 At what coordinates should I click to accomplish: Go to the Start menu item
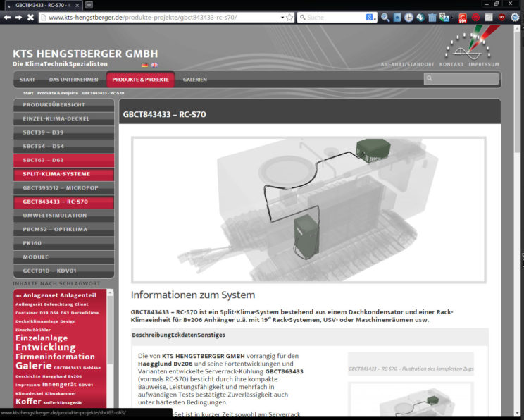pyautogui.click(x=27, y=80)
